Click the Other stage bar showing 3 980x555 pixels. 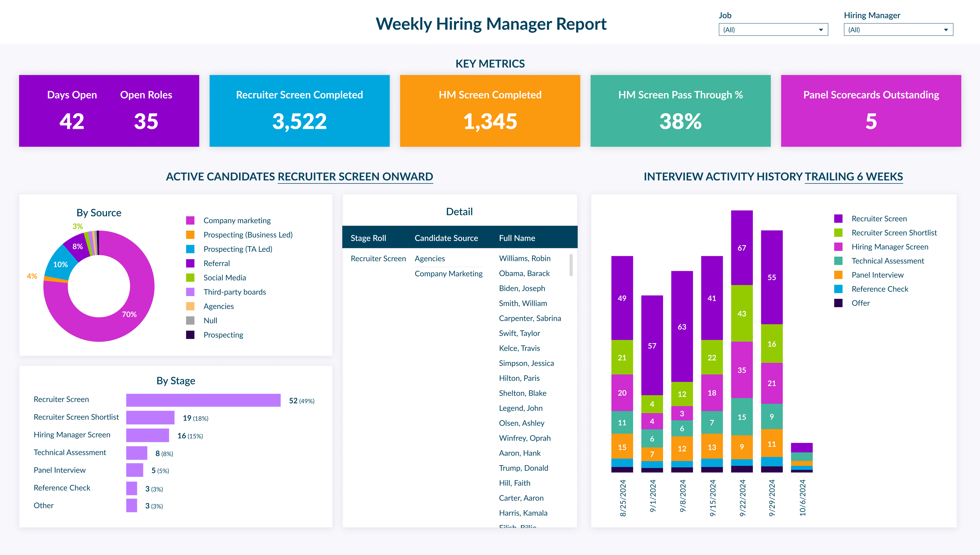coord(132,506)
